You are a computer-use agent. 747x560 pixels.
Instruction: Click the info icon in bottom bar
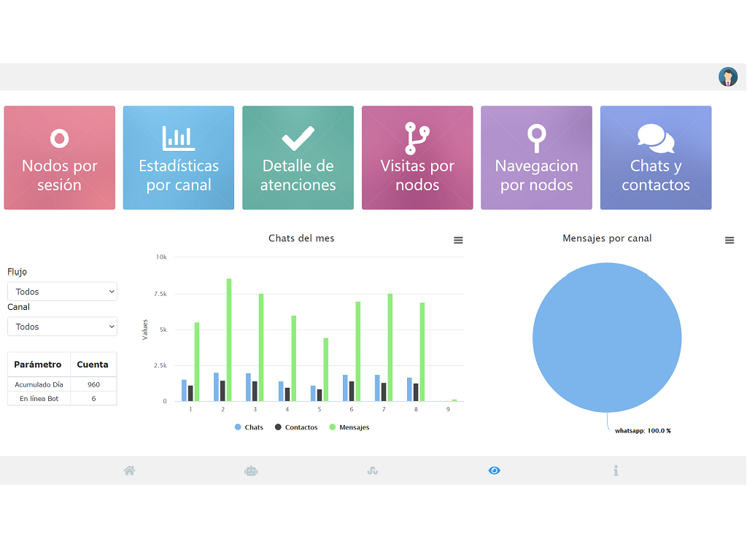point(616,471)
